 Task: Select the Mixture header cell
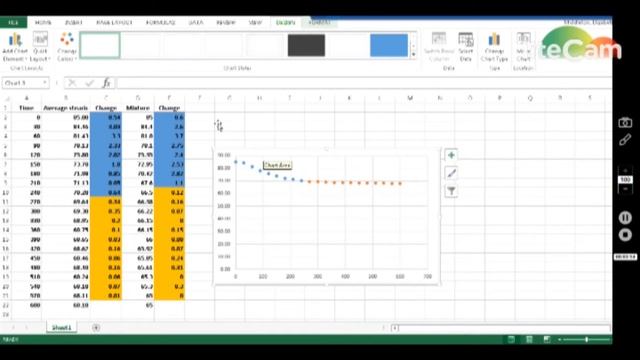click(138, 108)
